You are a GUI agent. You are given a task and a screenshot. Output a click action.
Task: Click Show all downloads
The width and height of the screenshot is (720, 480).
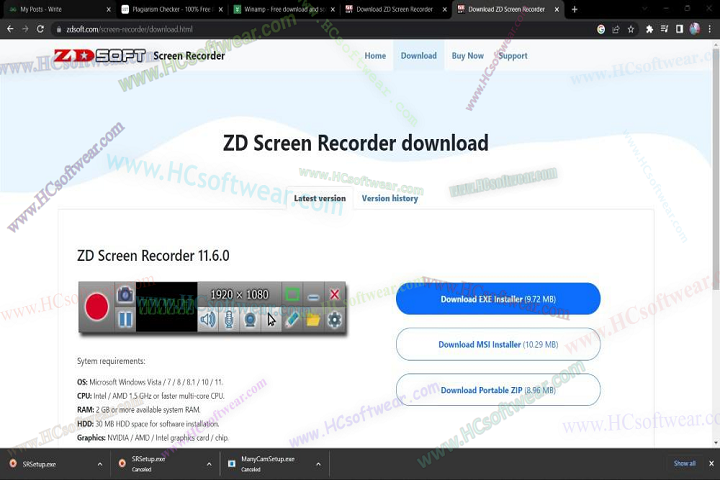tap(684, 463)
